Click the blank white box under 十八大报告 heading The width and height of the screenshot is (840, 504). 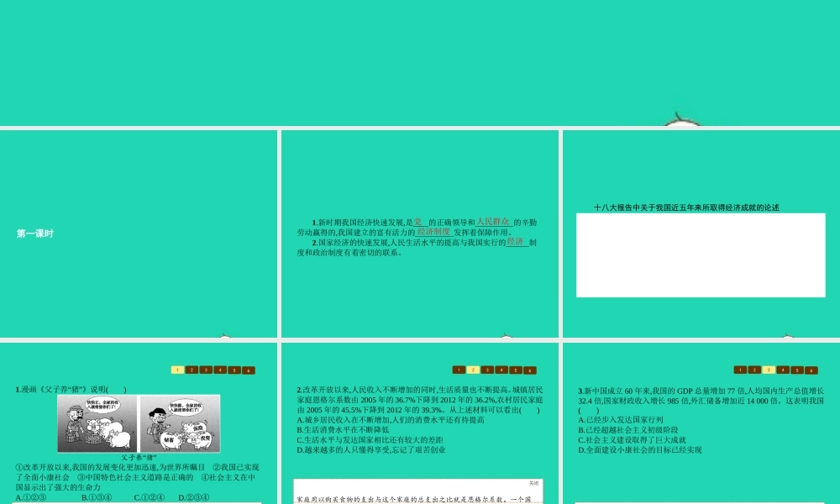(x=701, y=255)
